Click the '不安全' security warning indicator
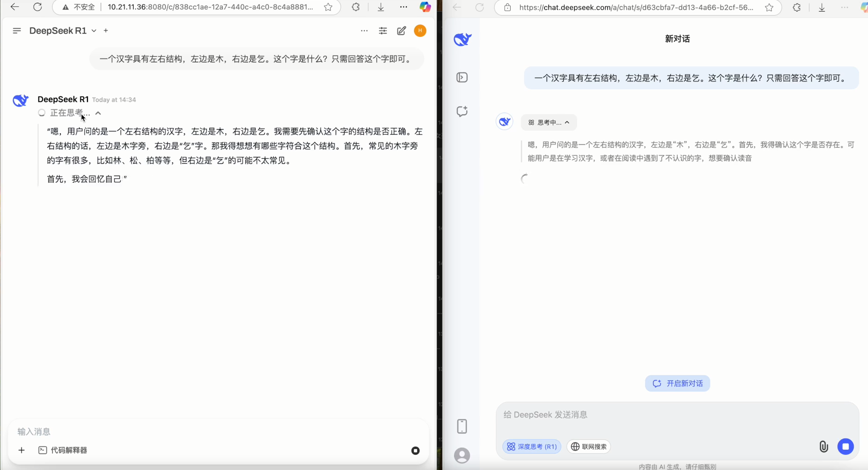868x470 pixels. [x=79, y=7]
